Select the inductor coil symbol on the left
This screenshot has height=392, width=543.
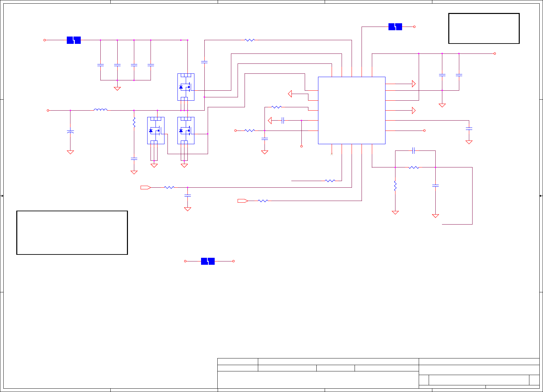click(100, 109)
